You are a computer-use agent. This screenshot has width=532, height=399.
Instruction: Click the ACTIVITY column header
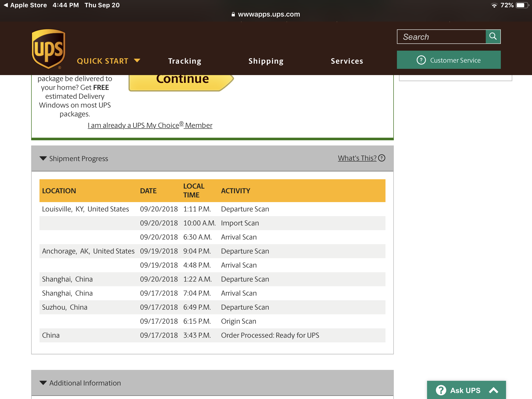tap(236, 191)
